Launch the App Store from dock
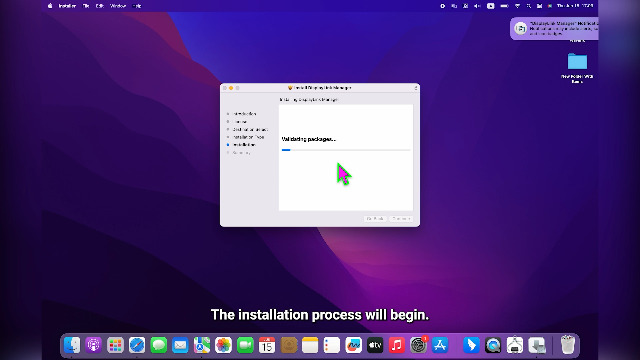 pyautogui.click(x=440, y=345)
